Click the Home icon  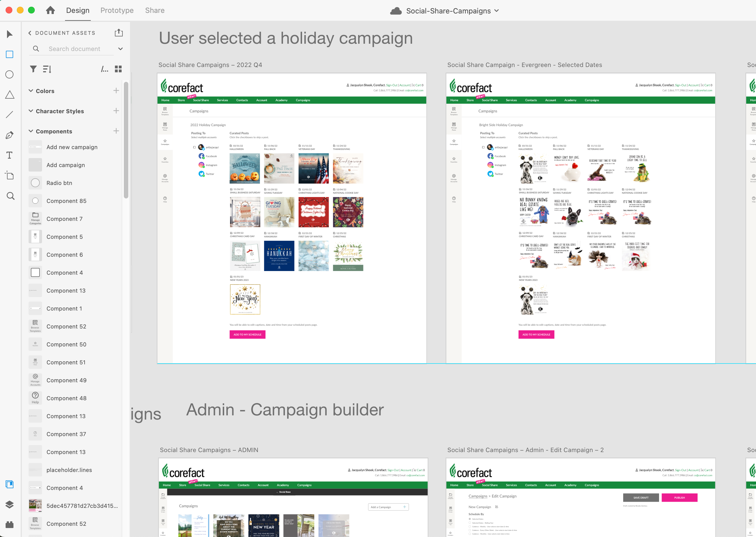click(x=50, y=10)
